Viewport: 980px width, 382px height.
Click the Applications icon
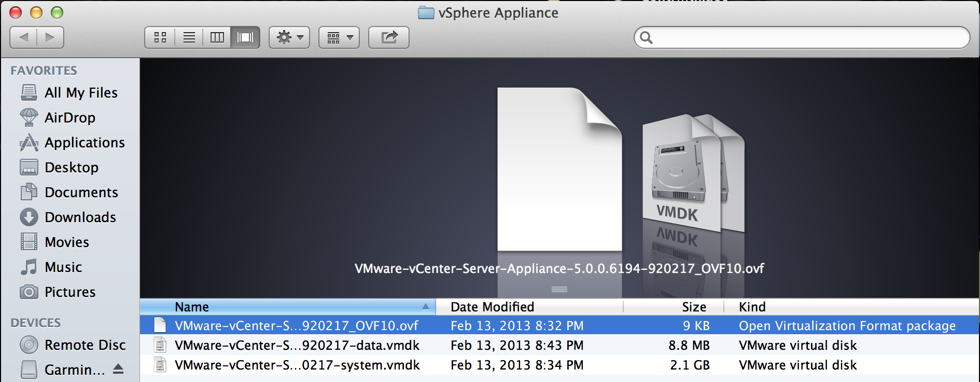[29, 142]
